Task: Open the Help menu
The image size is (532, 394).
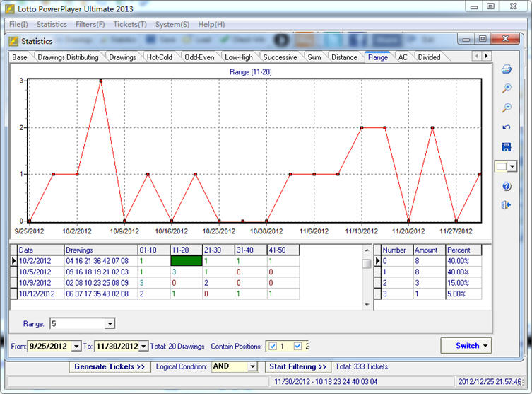Action: click(211, 25)
